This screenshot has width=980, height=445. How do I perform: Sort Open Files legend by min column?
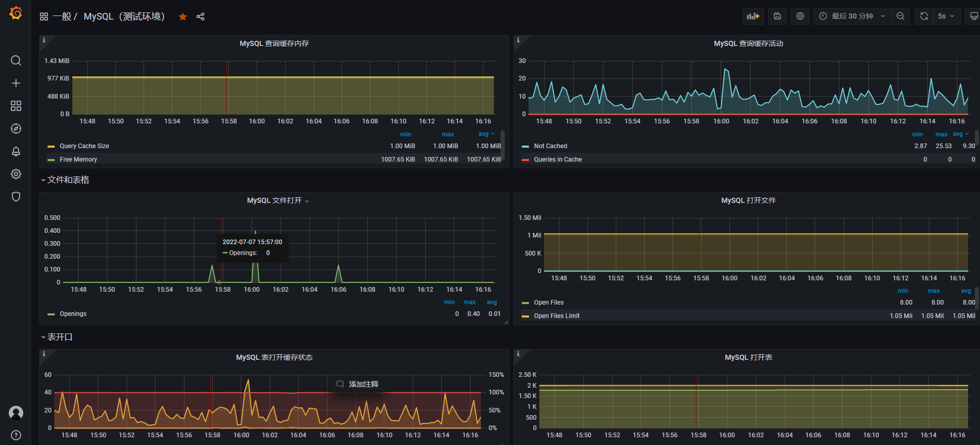point(903,291)
